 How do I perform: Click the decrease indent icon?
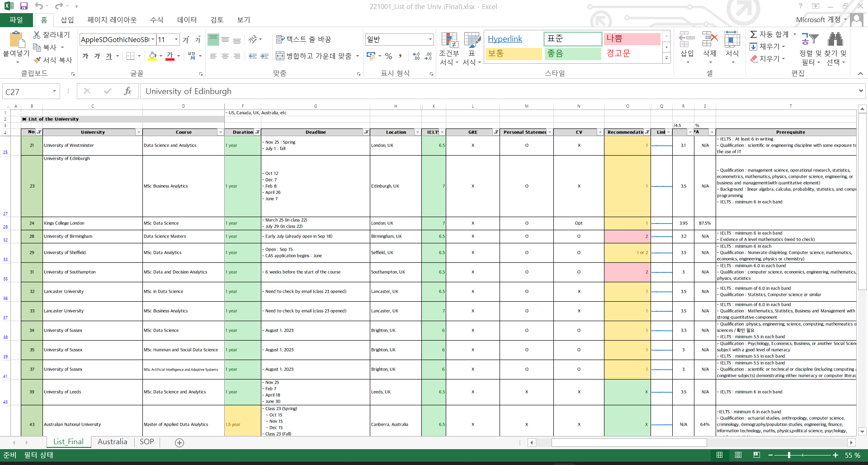[x=253, y=56]
